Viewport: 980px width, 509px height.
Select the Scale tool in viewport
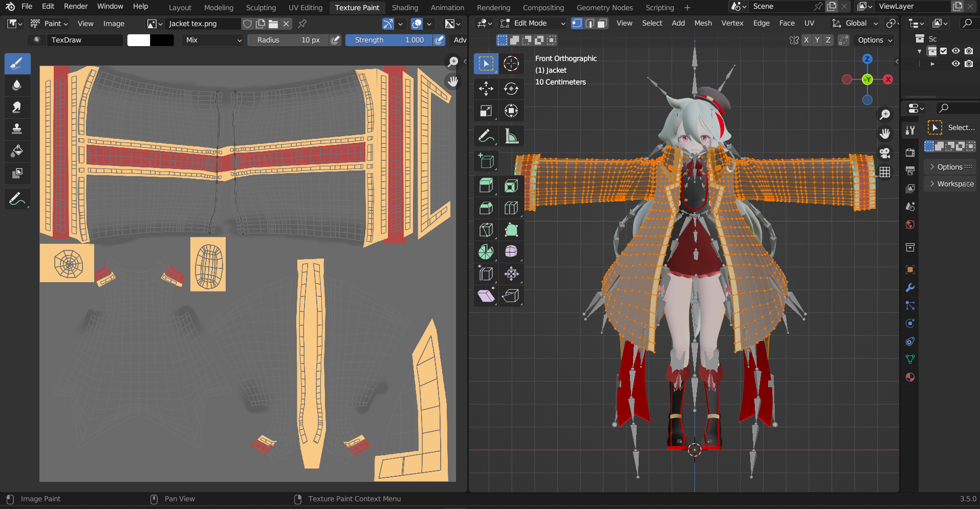click(x=486, y=111)
